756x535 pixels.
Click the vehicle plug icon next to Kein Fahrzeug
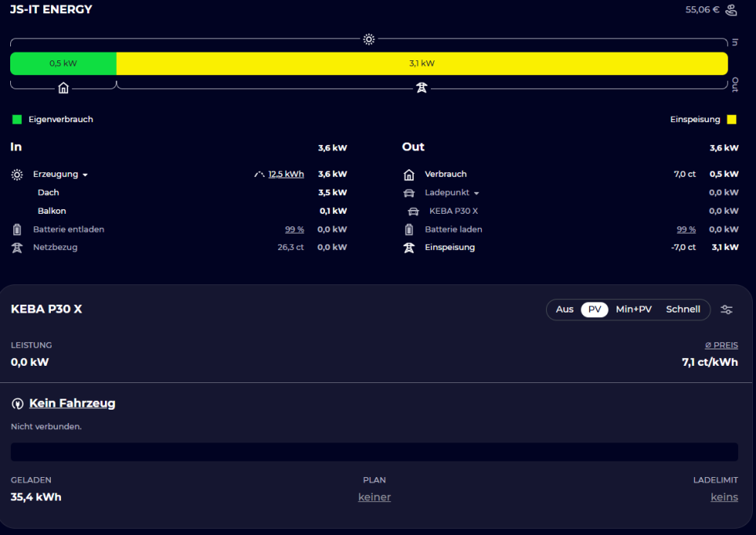pos(17,403)
